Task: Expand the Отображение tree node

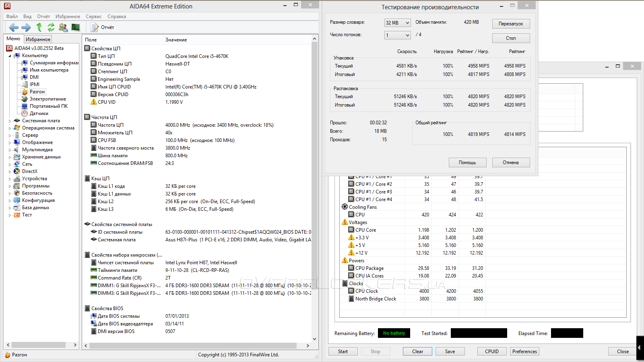Action: 10,143
